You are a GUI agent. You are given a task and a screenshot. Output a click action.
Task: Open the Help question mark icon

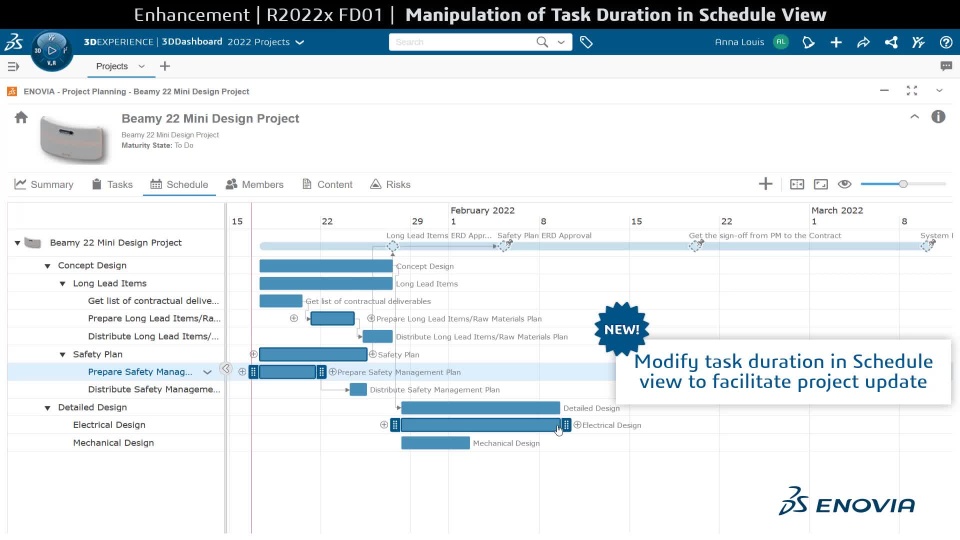click(946, 42)
